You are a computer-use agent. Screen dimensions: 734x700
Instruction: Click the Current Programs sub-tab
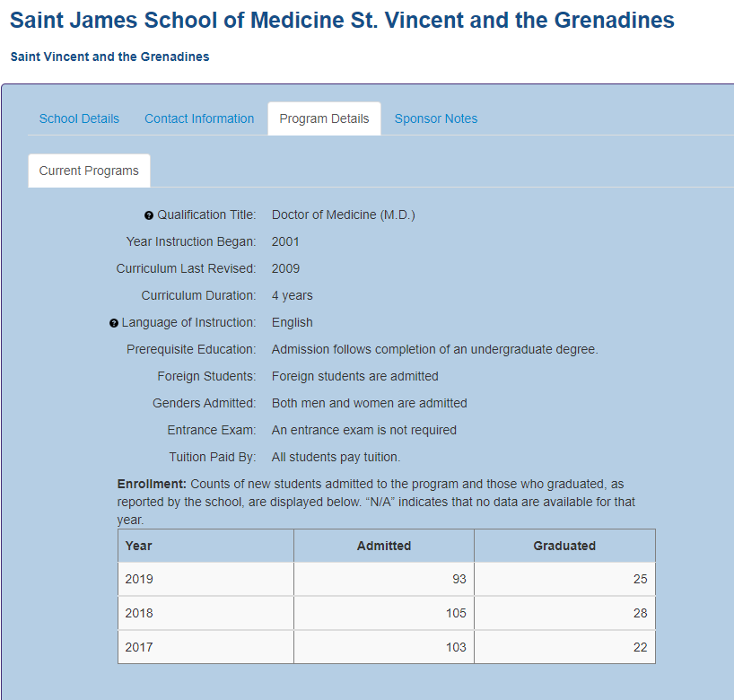(89, 171)
